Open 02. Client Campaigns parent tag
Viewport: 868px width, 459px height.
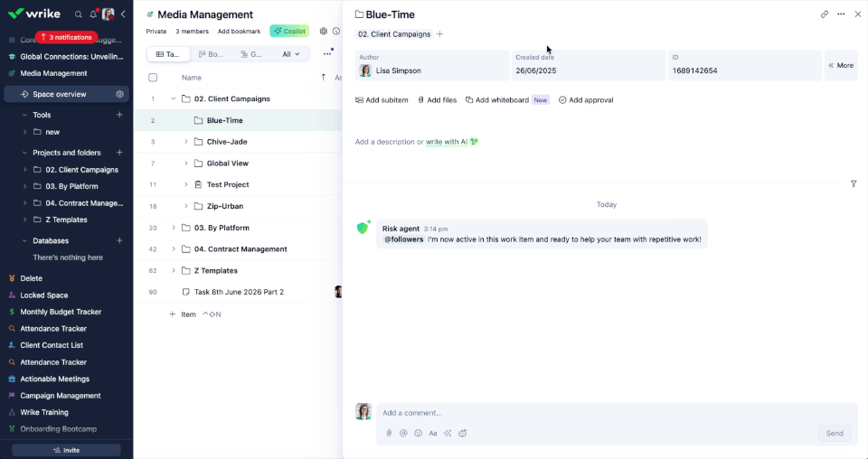point(394,34)
